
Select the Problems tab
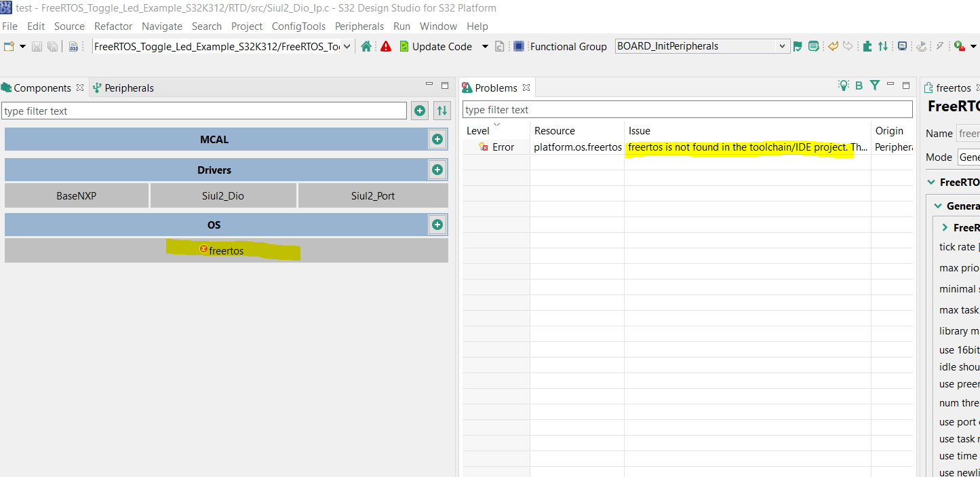(496, 88)
